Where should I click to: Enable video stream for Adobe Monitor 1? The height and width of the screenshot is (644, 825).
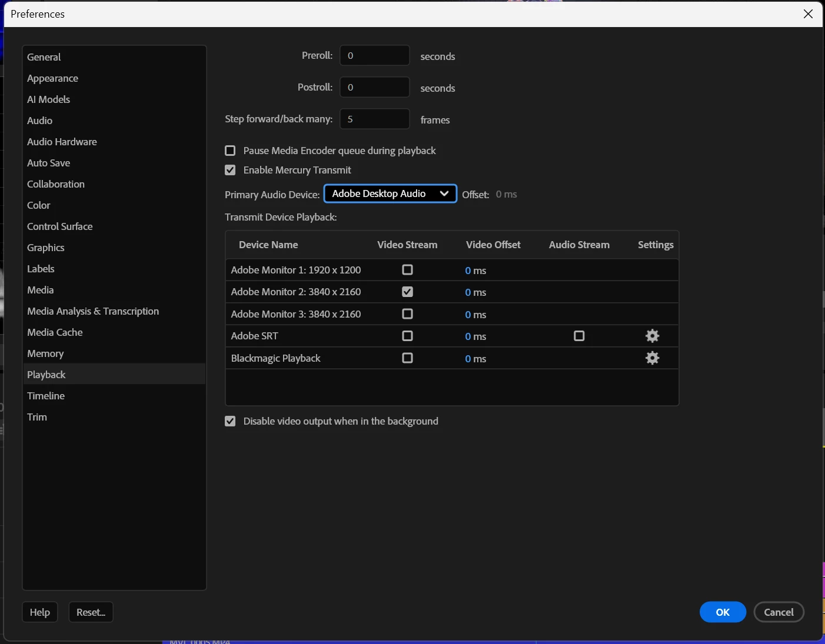(407, 270)
